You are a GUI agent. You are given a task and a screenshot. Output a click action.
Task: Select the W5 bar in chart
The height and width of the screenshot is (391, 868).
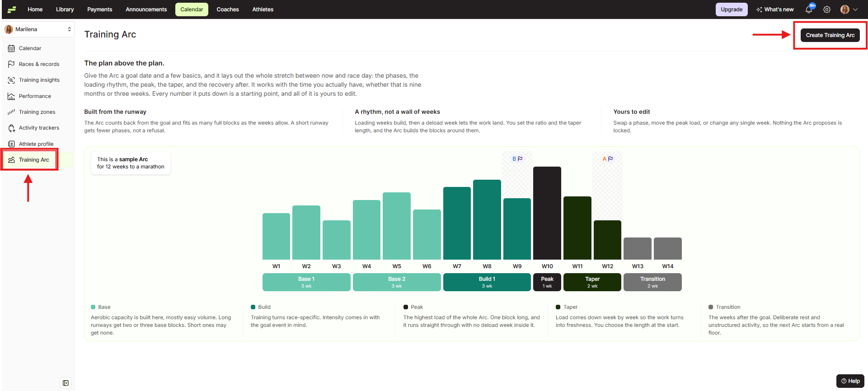[397, 226]
